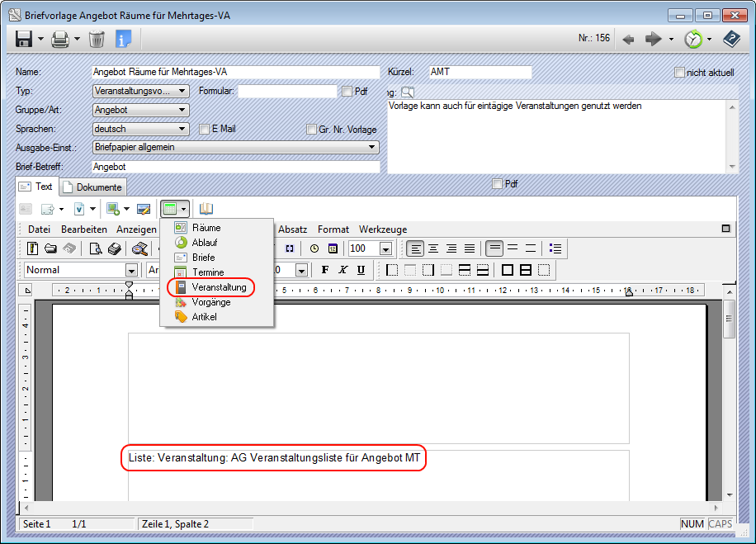Insert time with the clock icon
The height and width of the screenshot is (544, 756).
314,248
